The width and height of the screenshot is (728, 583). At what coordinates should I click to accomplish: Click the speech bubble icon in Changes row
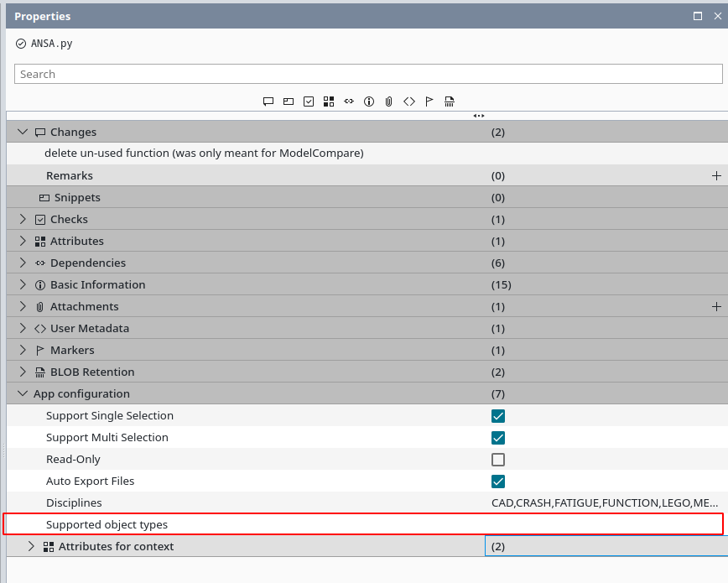click(40, 133)
